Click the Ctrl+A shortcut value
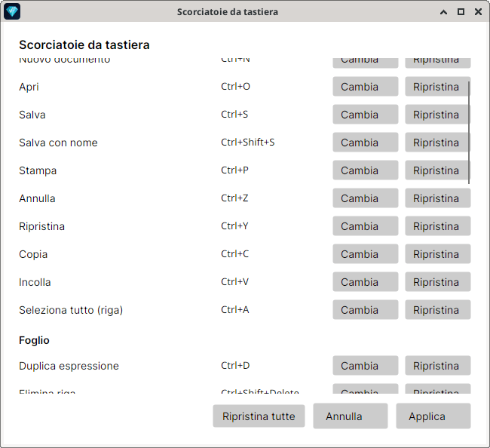 click(235, 310)
